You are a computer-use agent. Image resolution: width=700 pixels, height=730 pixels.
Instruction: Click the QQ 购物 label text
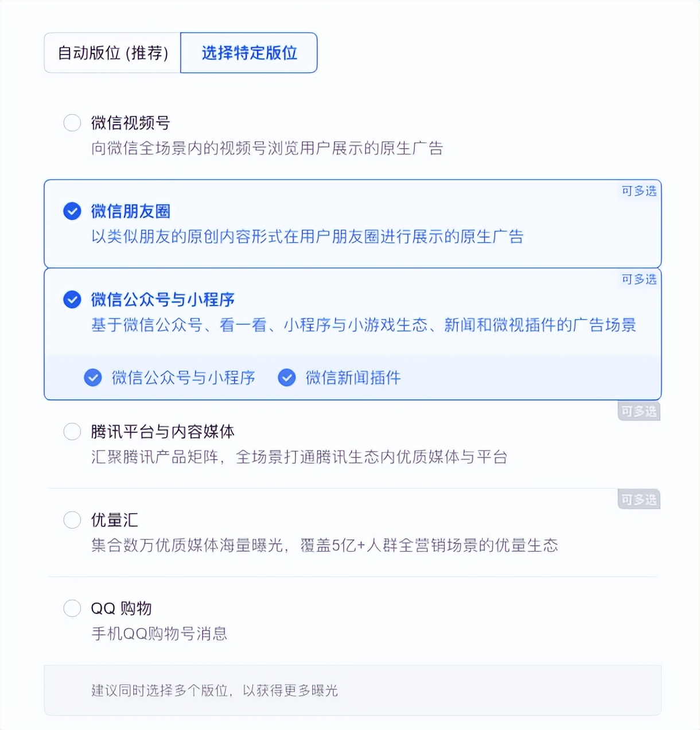pyautogui.click(x=122, y=608)
